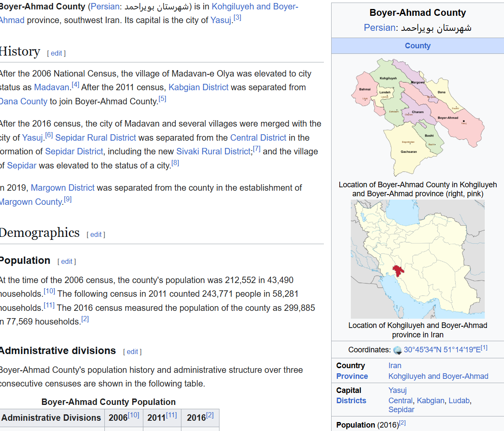The height and width of the screenshot is (431, 504).
Task: Open the Sepidar Rural District article
Action: click(95, 138)
